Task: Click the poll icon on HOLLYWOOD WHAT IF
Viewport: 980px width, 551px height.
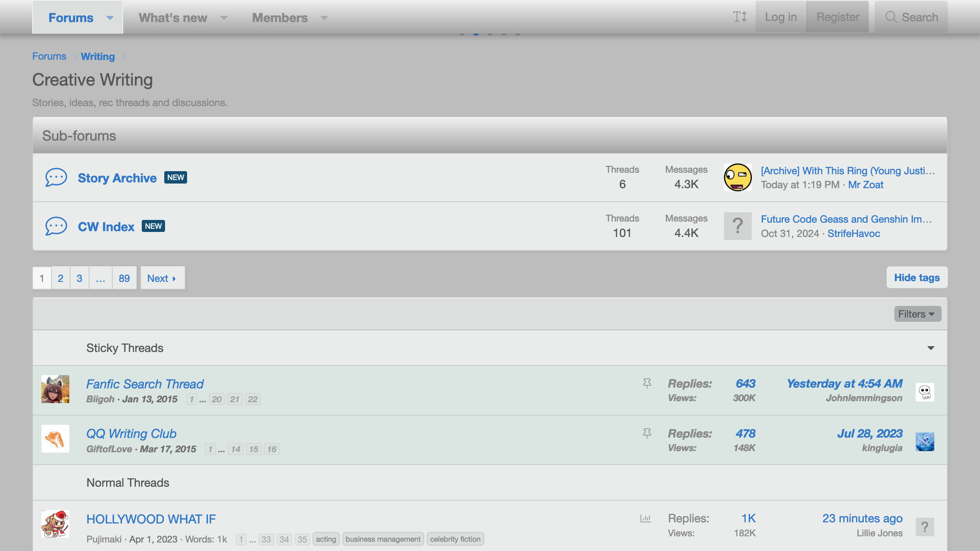Action: click(645, 518)
